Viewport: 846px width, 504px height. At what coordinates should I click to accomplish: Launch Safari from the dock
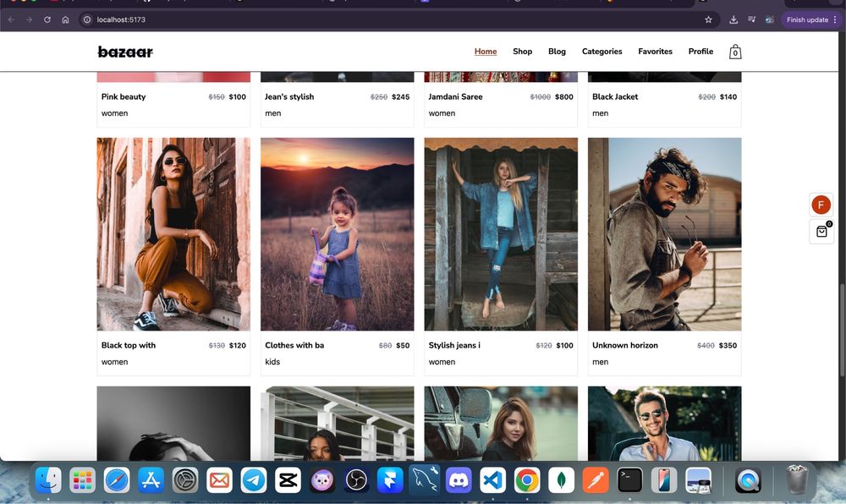(x=117, y=479)
